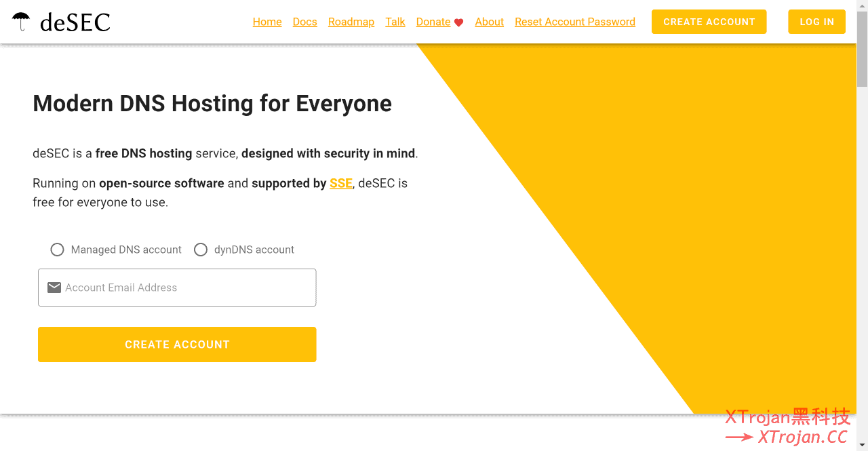Select the dynDNS account radio button
Screen dimensions: 868x451
tap(201, 250)
